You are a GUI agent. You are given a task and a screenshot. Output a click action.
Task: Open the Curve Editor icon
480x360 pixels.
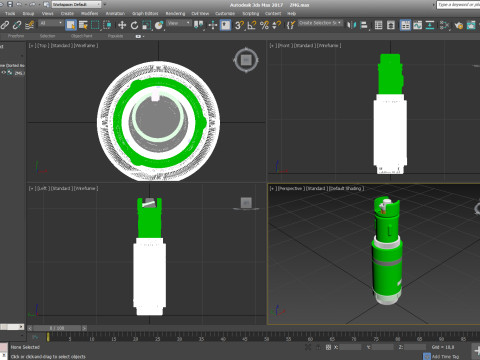(x=418, y=25)
